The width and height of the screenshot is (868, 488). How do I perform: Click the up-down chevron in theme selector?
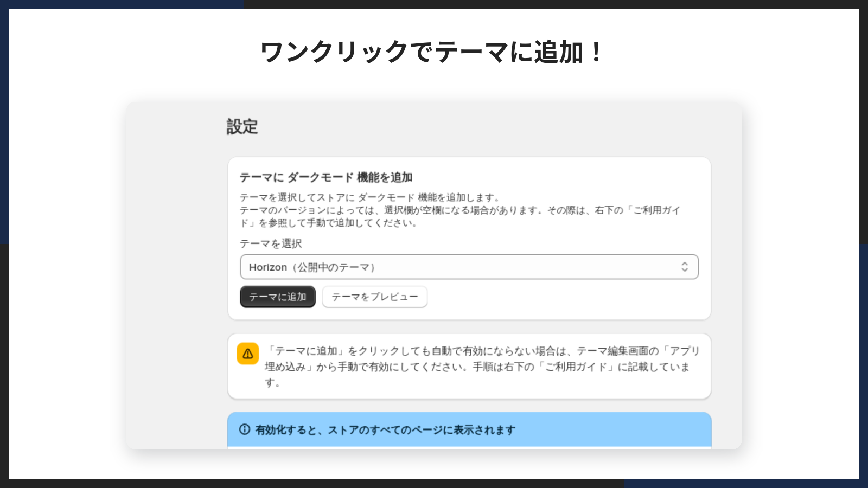point(685,267)
